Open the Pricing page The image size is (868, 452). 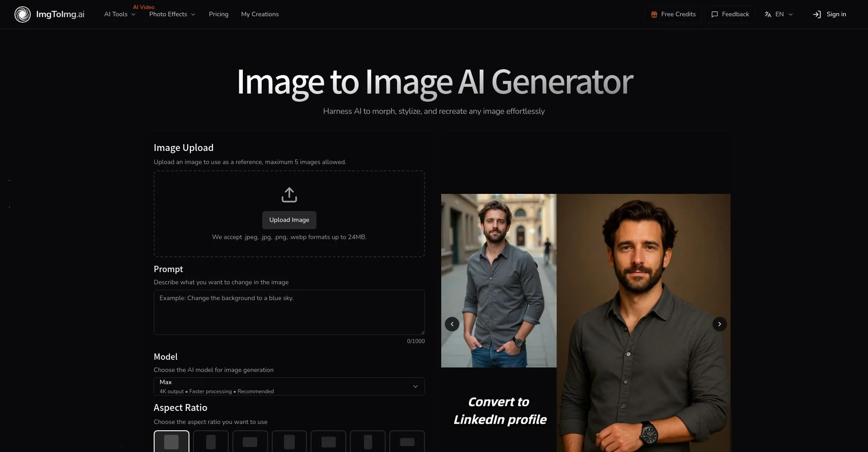(x=218, y=14)
